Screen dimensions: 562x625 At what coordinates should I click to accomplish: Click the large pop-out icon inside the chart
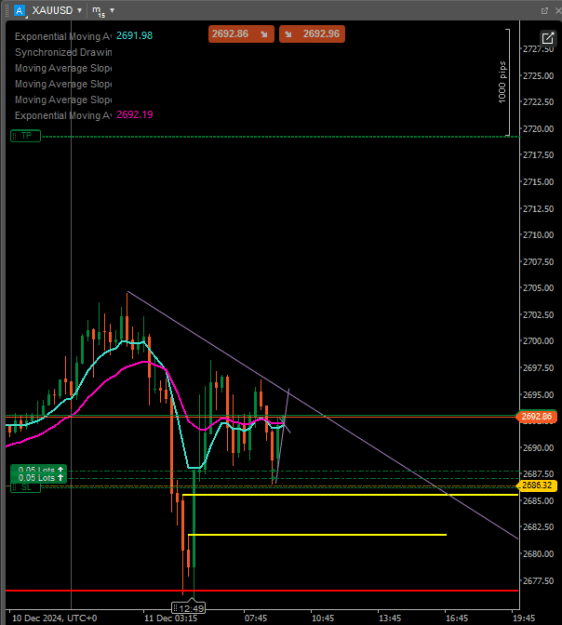tap(548, 38)
